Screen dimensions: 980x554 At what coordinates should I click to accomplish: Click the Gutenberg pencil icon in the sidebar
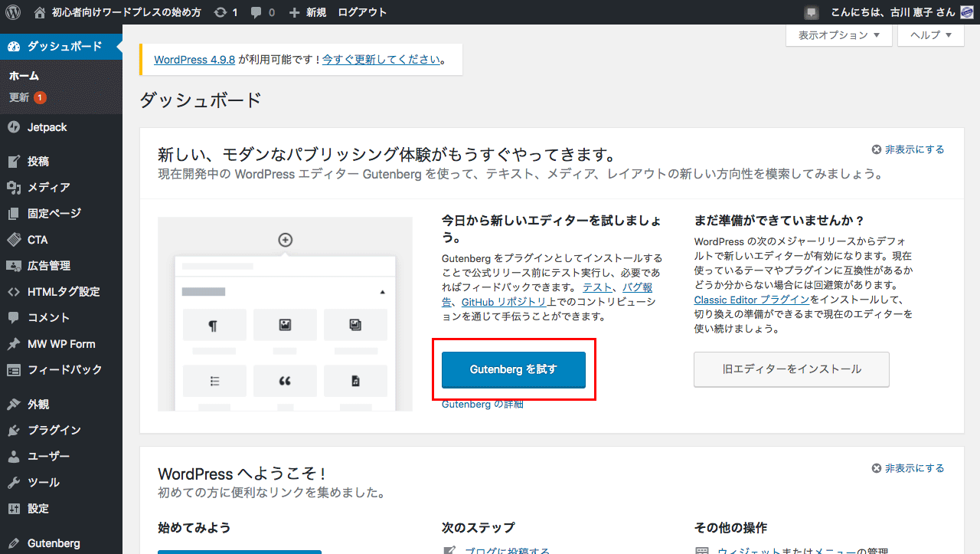(x=14, y=543)
